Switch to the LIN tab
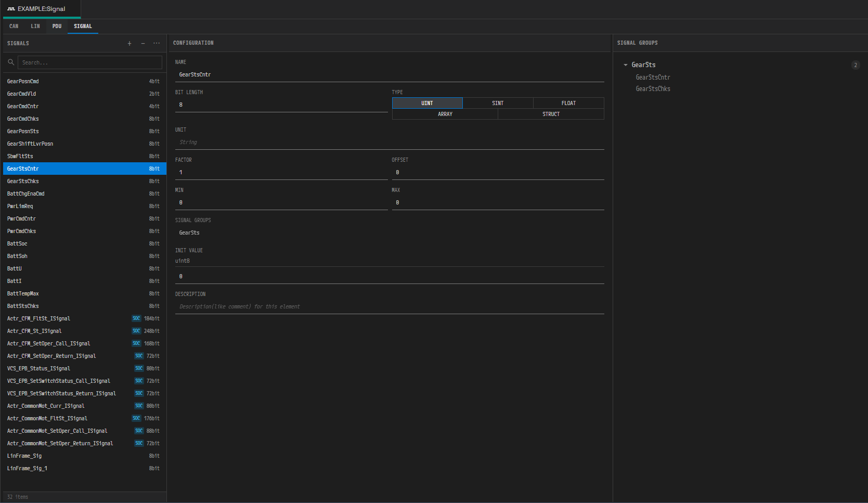The height and width of the screenshot is (503, 868). tap(35, 26)
